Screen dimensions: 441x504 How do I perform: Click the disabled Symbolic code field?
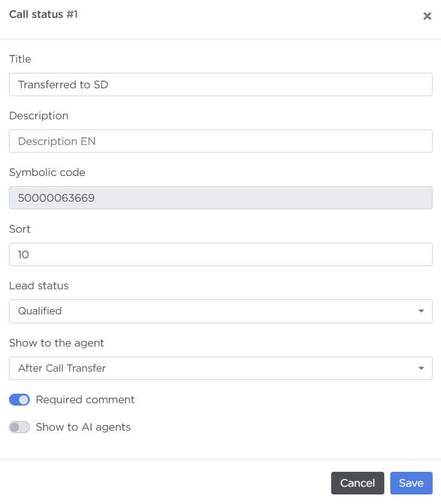point(220,197)
